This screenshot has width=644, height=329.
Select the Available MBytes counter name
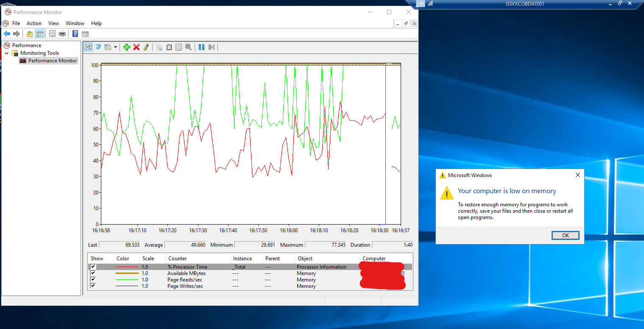[187, 273]
